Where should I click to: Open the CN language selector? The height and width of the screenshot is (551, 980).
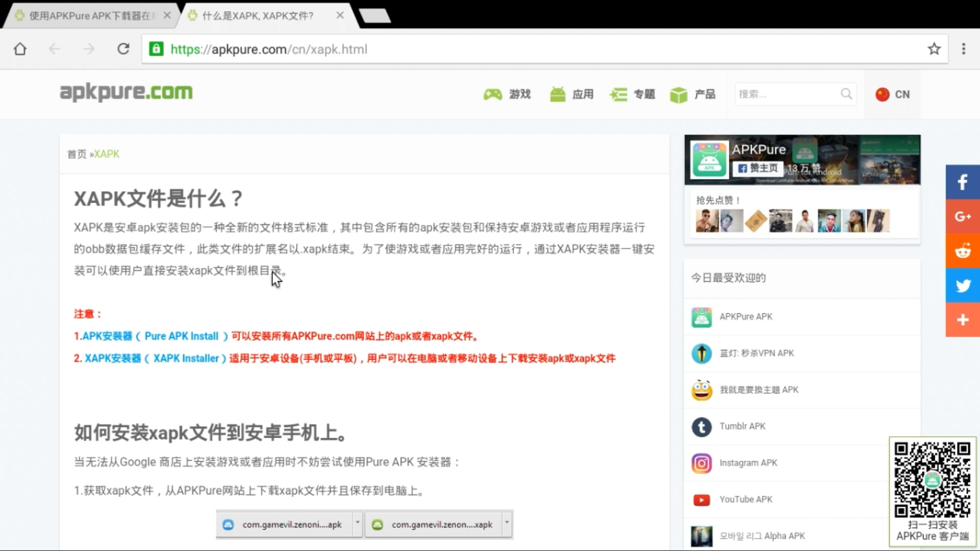pos(892,94)
